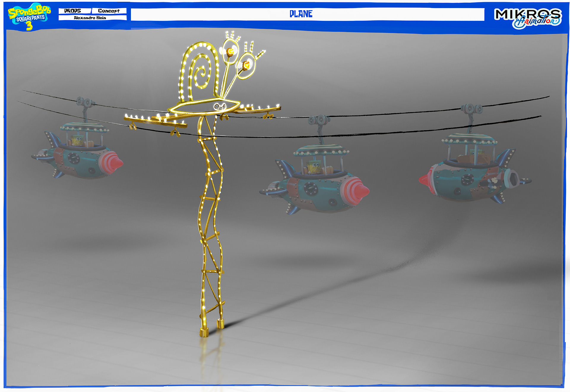
Task: Click the right gondola's rear jet engine
Action: [512, 179]
